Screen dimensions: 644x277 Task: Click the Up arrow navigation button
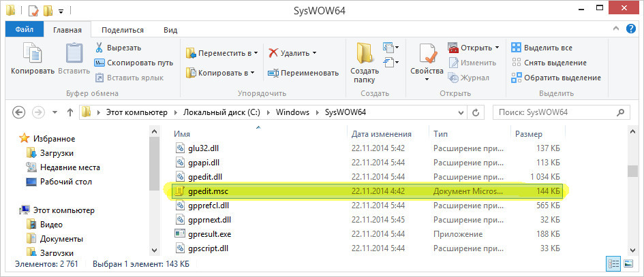[70, 112]
